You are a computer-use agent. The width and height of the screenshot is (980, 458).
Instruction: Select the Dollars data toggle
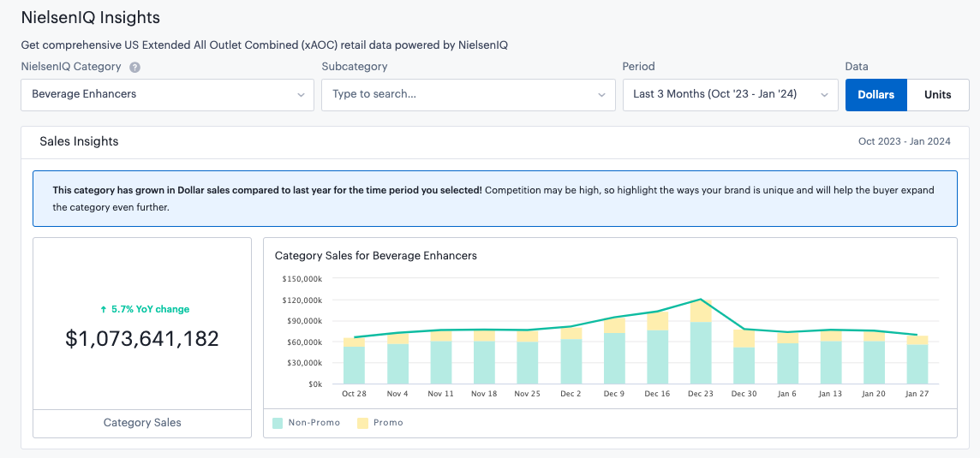875,95
